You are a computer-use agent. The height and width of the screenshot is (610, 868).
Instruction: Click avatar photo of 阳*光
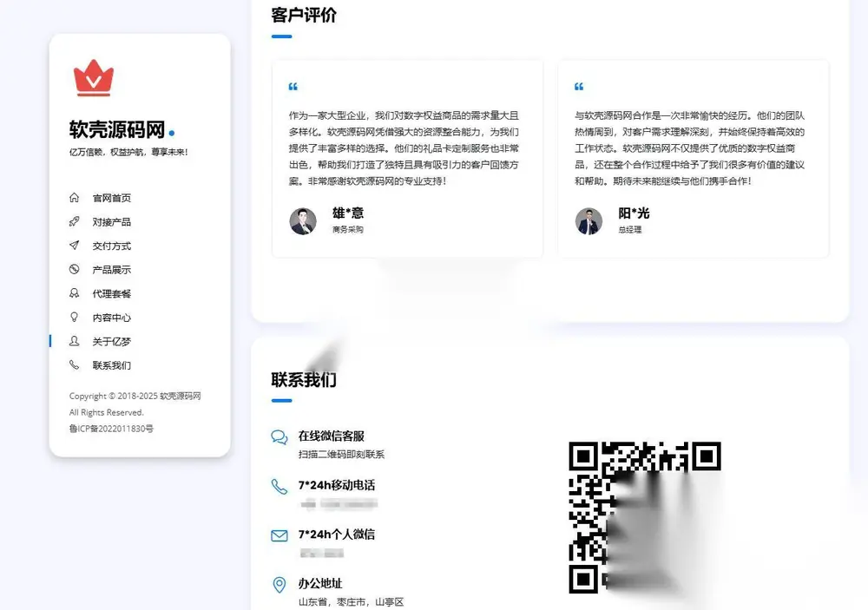click(589, 221)
